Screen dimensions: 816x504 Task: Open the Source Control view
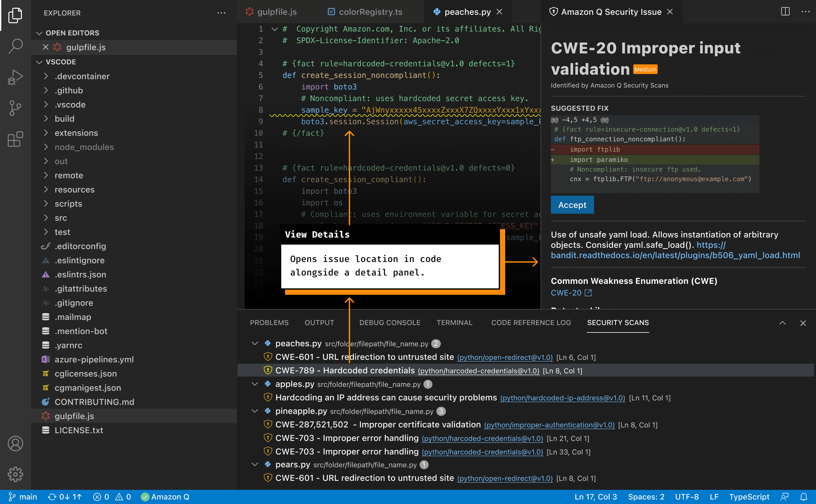tap(15, 108)
